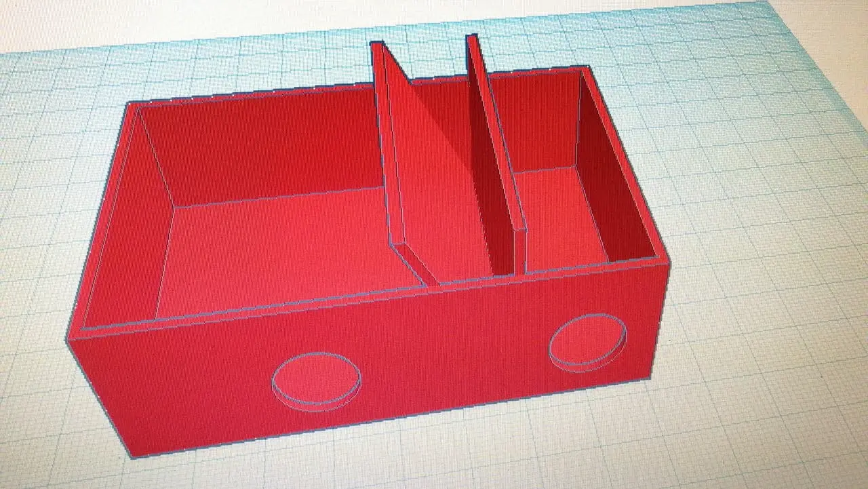
Task: Click empty workplane grid right of the box
Action: click(759, 237)
